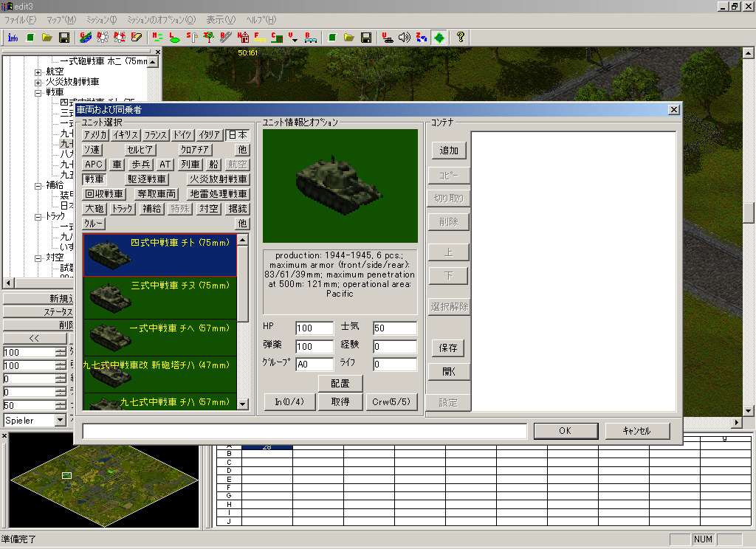This screenshot has height=549, width=756.
Task: Open the ファイル(F) menu
Action: (x=20, y=20)
